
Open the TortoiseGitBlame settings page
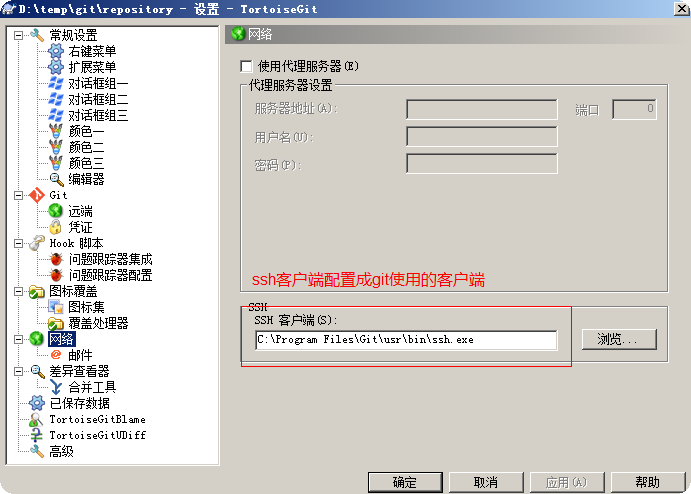click(x=97, y=419)
